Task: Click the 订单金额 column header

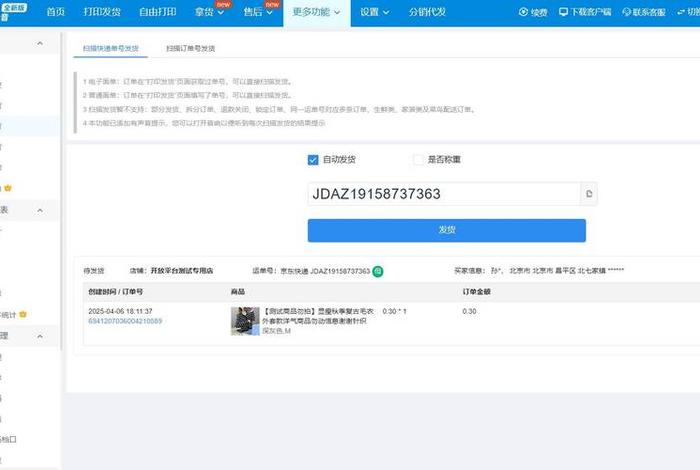Action: tap(476, 291)
